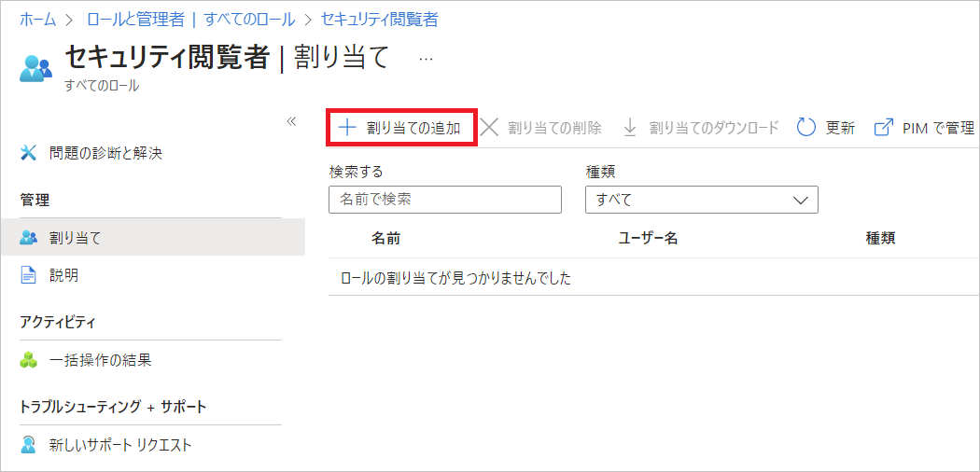Viewport: 980px width, 472px height.
Task: Click the wrench icon for 問題の診断と解決
Action: (x=29, y=153)
